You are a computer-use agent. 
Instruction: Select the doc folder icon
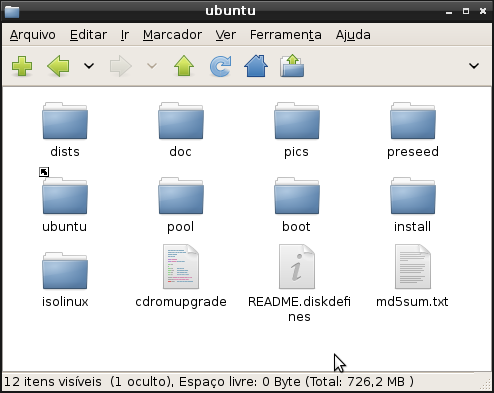pyautogui.click(x=181, y=121)
